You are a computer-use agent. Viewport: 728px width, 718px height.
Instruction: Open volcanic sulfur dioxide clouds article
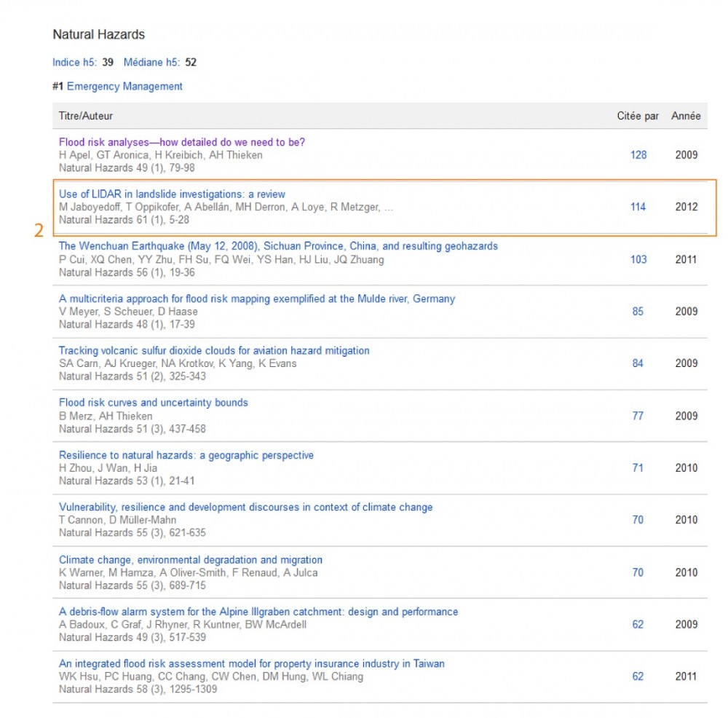(214, 350)
